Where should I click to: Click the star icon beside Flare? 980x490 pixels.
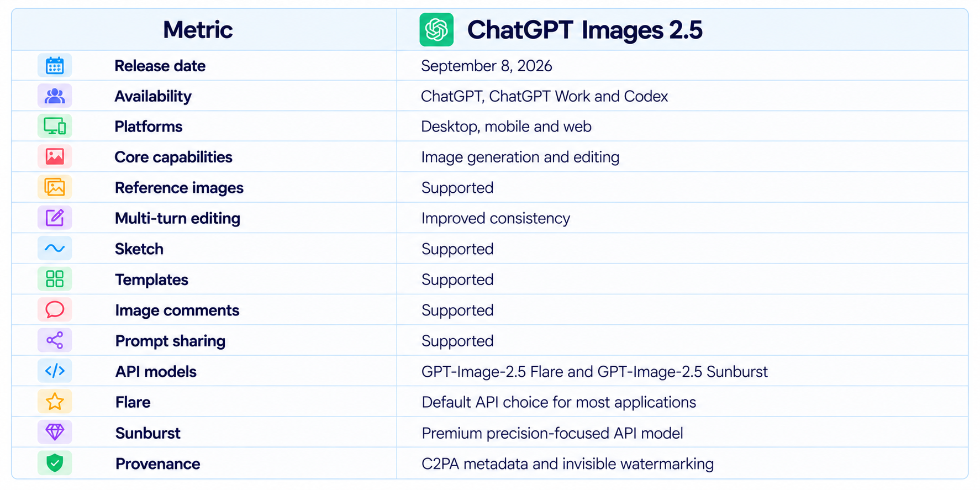(55, 402)
